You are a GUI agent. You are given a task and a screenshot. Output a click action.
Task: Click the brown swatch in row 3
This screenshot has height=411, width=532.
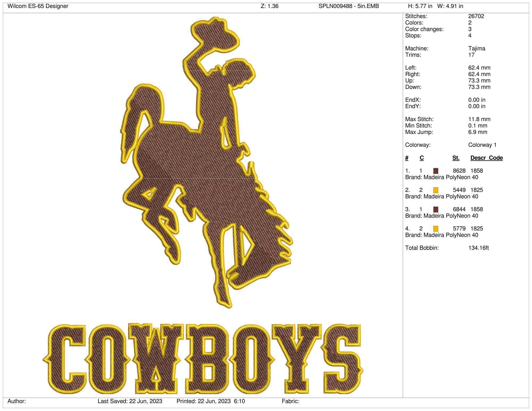coord(436,209)
